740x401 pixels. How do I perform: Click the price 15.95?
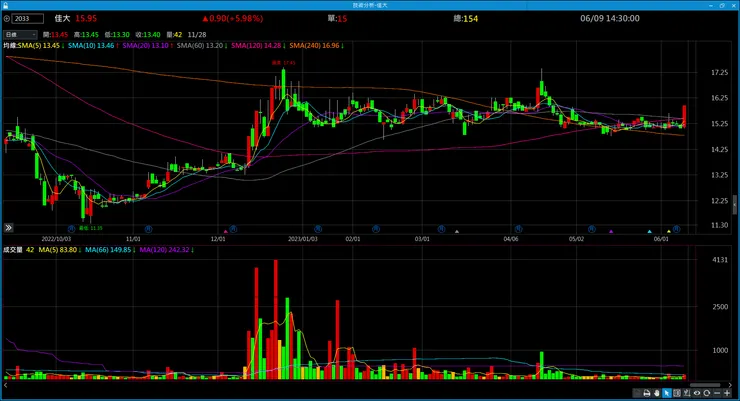tap(86, 18)
